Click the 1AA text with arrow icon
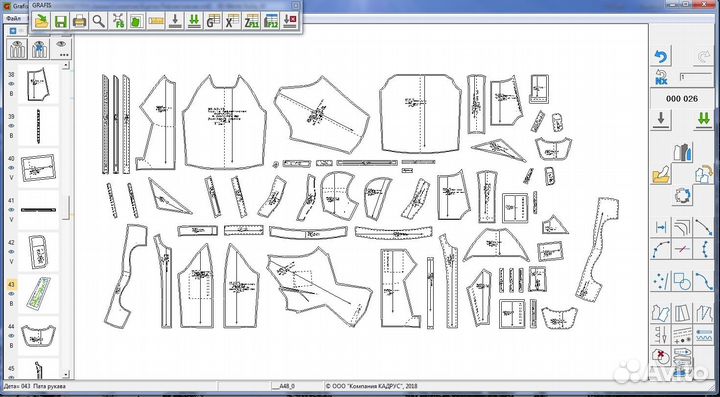The image size is (720, 397). click(661, 335)
